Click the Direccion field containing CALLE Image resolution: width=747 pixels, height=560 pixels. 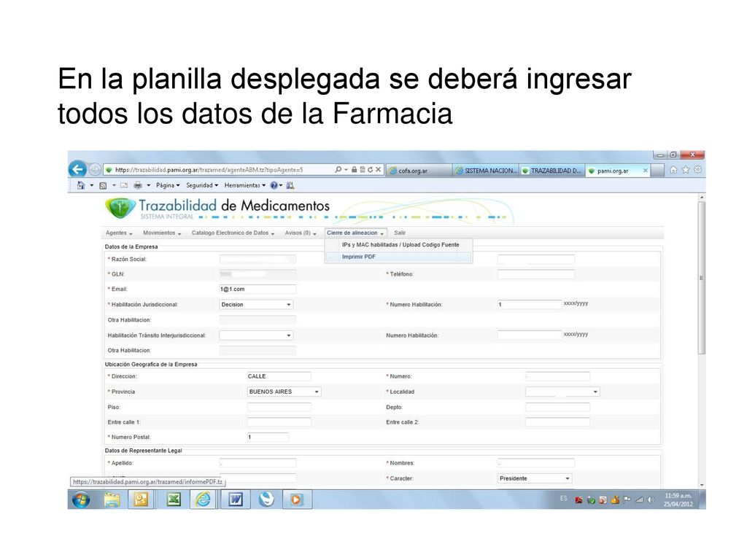279,377
